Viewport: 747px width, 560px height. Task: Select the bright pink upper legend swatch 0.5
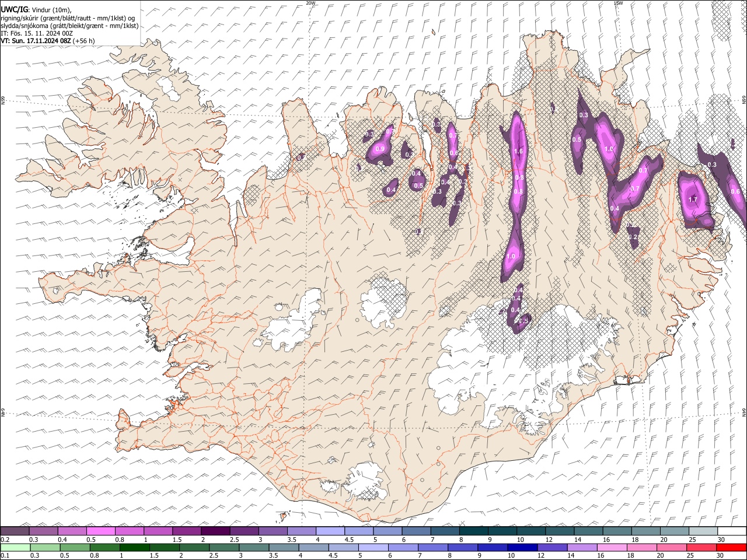101,531
